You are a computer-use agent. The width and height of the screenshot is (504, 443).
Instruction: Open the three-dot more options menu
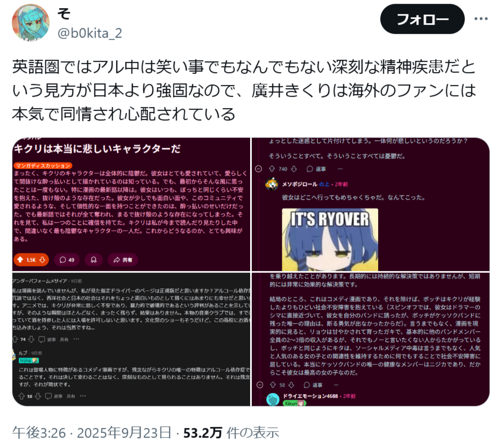point(481,19)
